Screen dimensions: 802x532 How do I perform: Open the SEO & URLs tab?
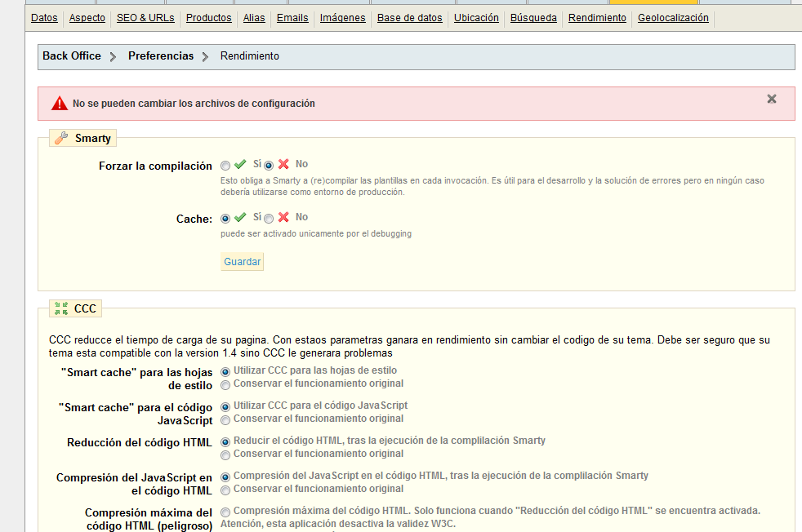pos(145,18)
